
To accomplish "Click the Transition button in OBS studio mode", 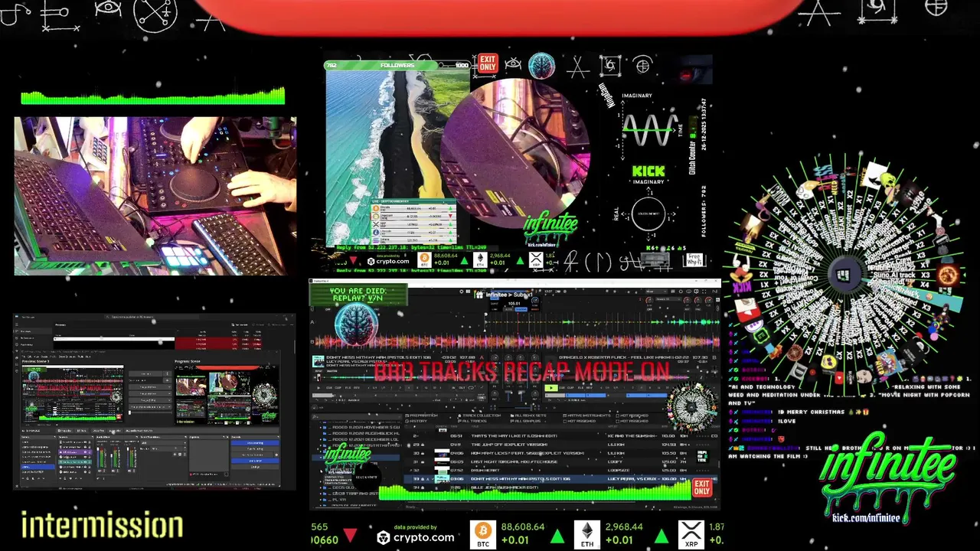I will tap(145, 374).
